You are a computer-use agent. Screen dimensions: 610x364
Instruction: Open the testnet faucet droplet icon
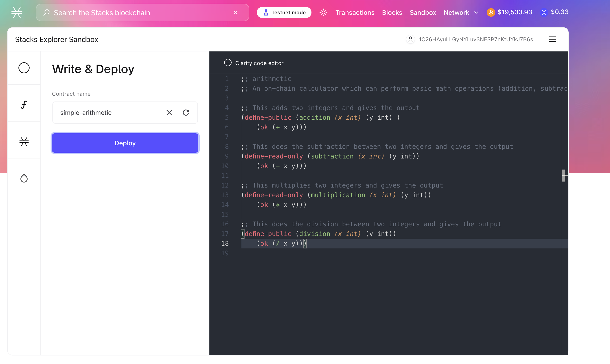pyautogui.click(x=24, y=178)
